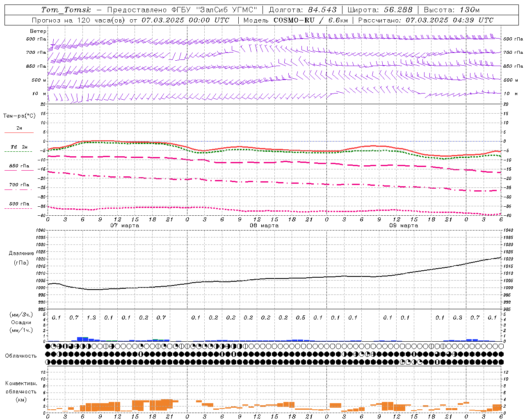
Task: Click the 0.5 precipitation value
Action: click(x=300, y=317)
